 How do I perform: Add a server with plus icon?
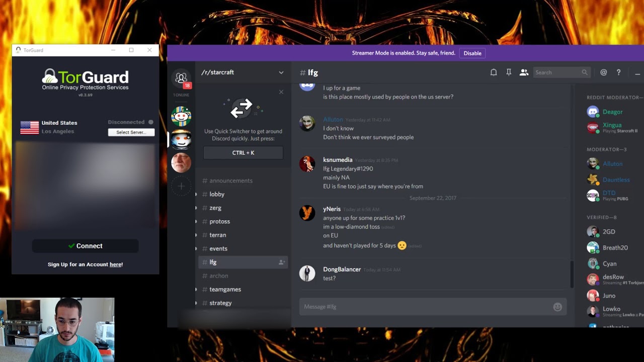[x=181, y=186]
